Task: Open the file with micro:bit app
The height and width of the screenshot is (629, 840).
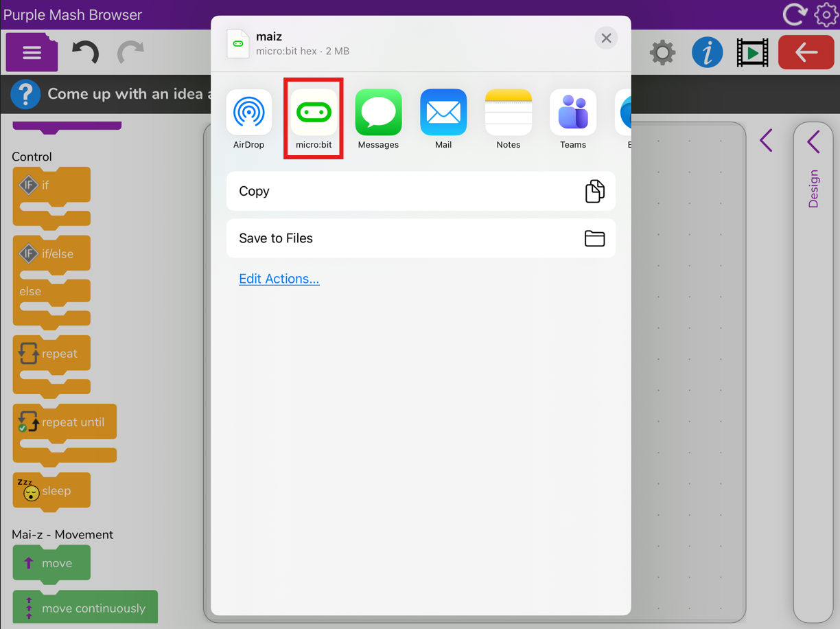Action: click(x=314, y=118)
